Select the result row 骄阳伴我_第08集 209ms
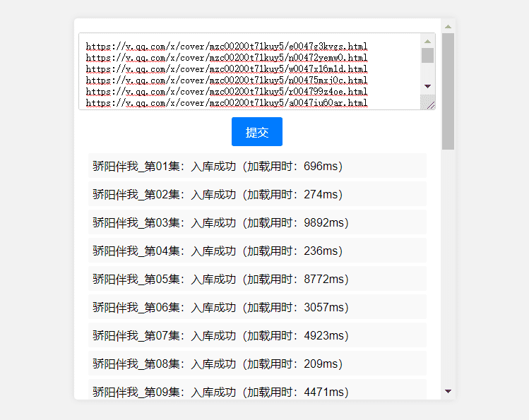 click(x=257, y=364)
